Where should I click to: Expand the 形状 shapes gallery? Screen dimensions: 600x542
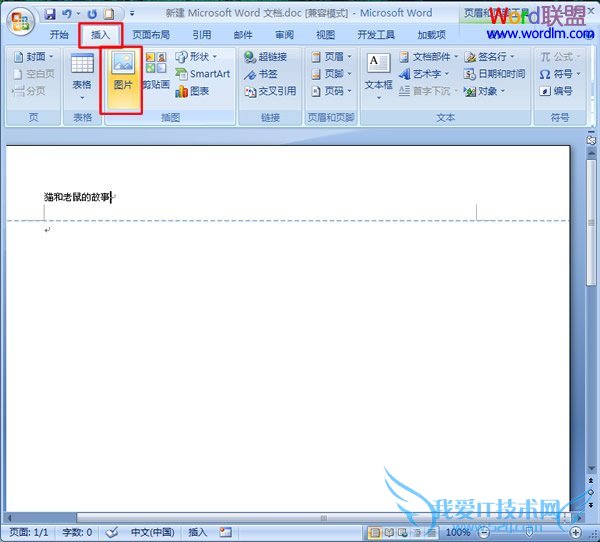[x=196, y=57]
